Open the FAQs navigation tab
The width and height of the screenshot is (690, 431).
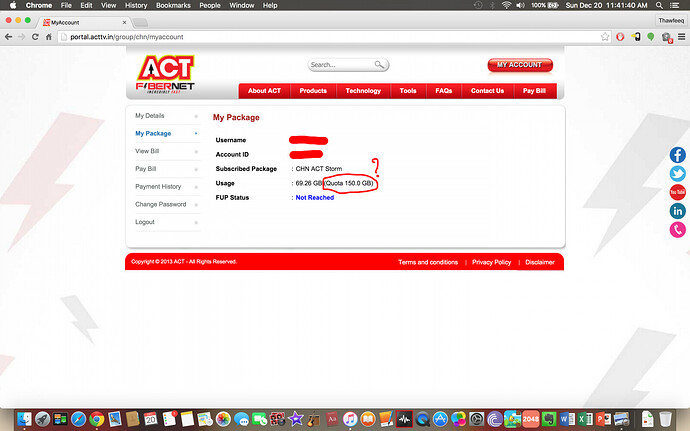pos(444,91)
